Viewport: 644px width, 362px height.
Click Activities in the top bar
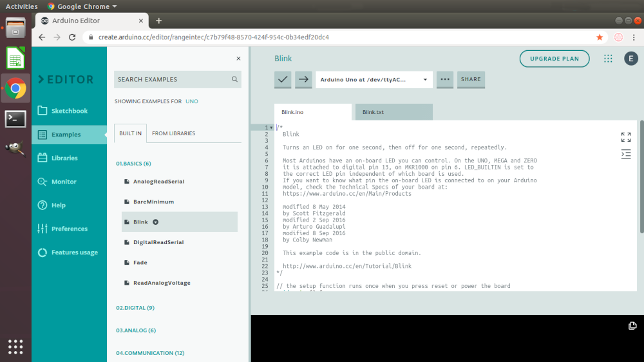coord(21,6)
